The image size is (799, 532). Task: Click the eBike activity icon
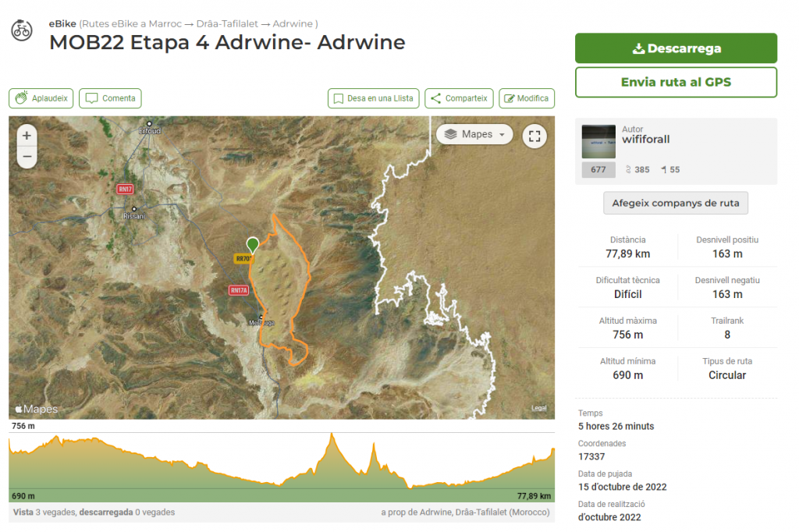coord(23,32)
